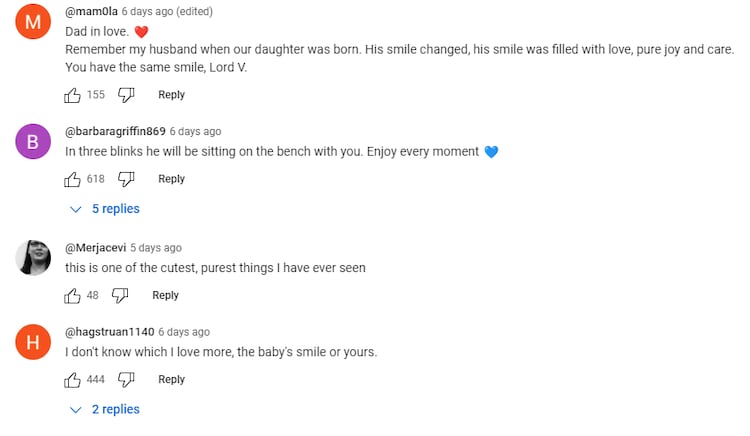
Task: Reply to @Merjacevi's comment
Action: 165,295
